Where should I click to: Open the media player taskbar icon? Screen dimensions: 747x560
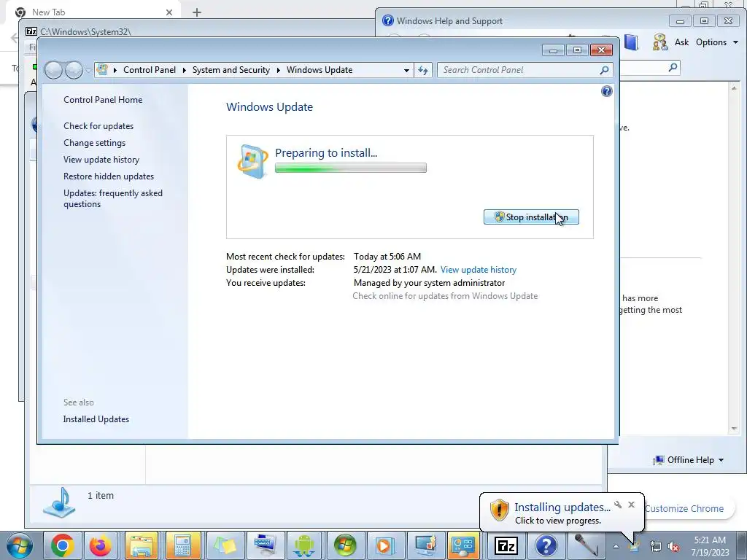coord(384,545)
